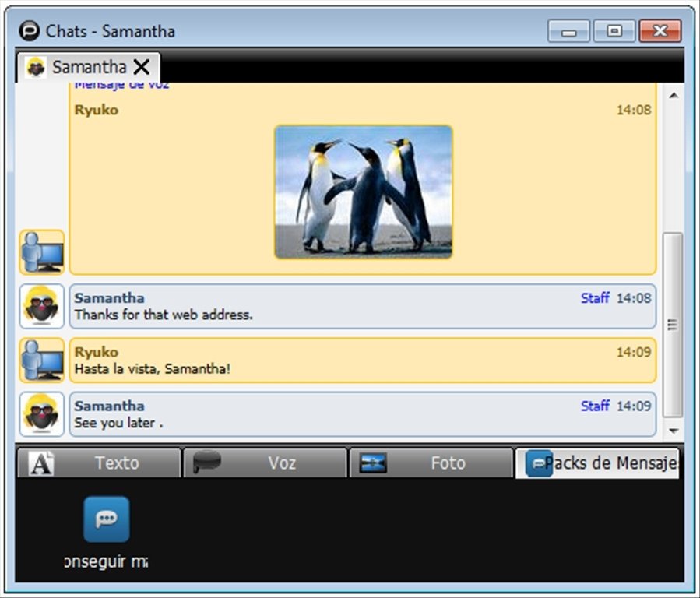700x598 pixels.
Task: Click the Palringo logo in the title bar
Action: pyautogui.click(x=30, y=31)
